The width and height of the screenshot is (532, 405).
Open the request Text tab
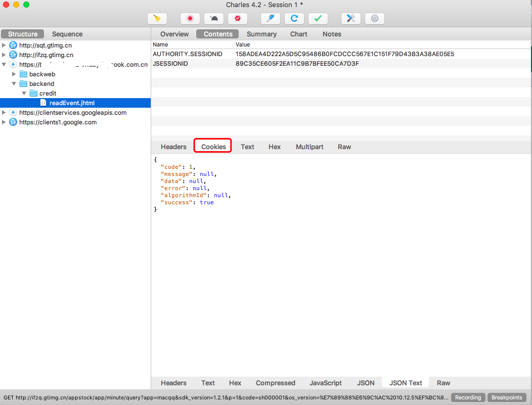[x=247, y=147]
